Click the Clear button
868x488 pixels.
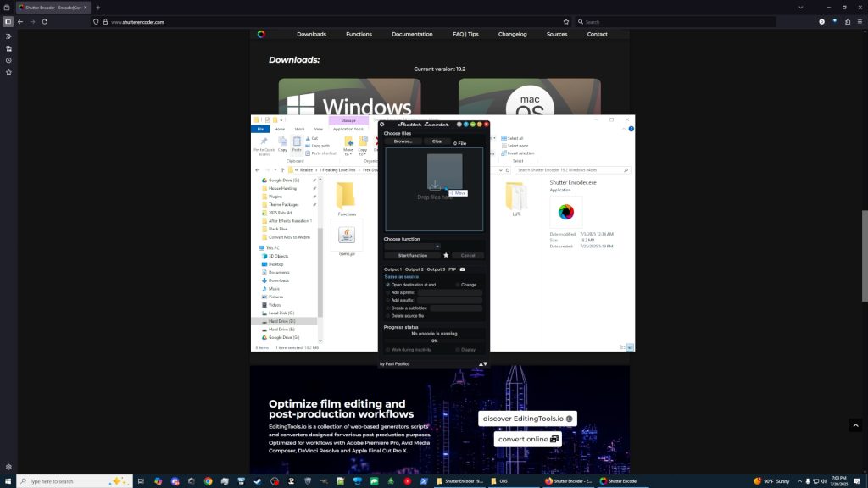pyautogui.click(x=437, y=141)
